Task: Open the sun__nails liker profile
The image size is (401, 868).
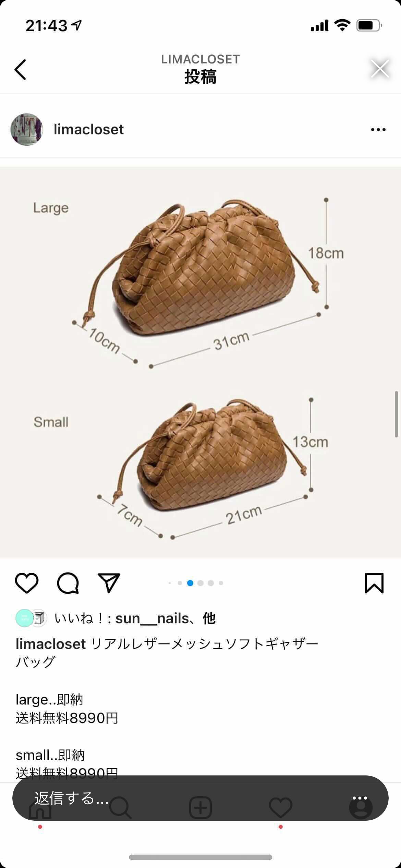Action: tap(152, 618)
